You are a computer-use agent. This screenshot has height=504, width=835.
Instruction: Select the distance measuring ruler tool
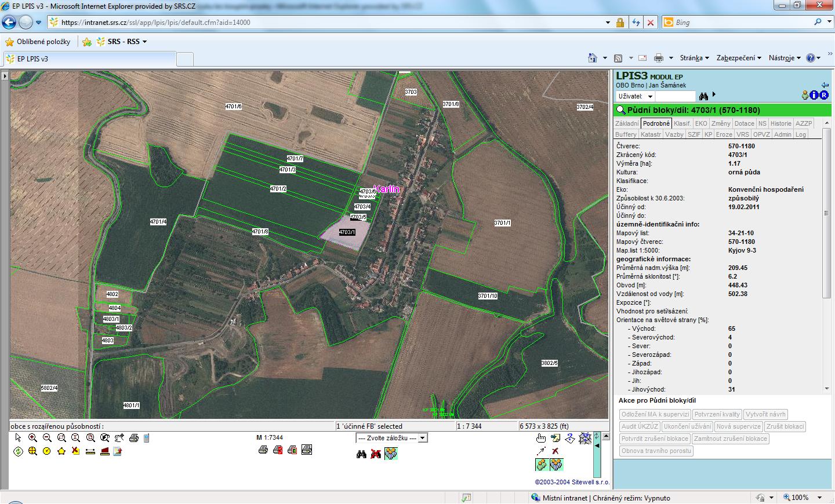(x=90, y=451)
